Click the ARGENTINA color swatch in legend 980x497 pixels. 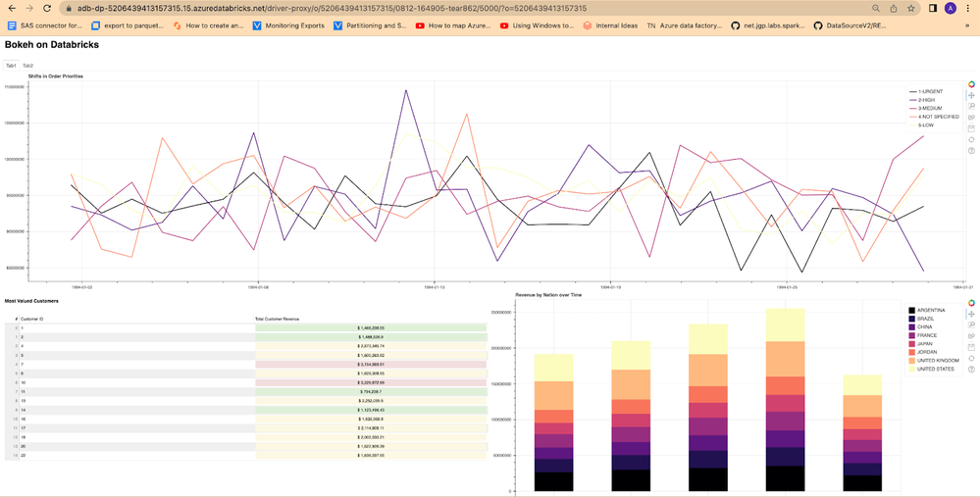point(911,310)
